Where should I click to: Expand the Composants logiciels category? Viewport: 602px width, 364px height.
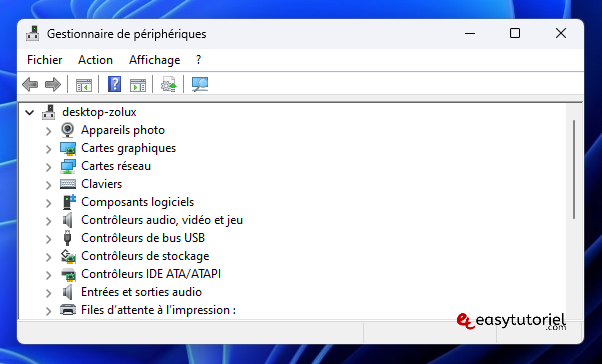(48, 203)
